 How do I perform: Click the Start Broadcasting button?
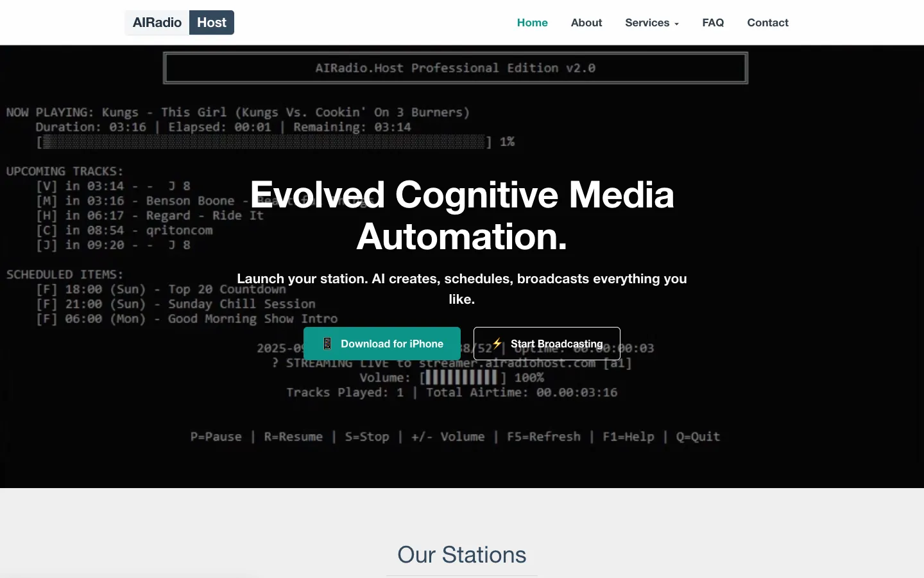547,344
